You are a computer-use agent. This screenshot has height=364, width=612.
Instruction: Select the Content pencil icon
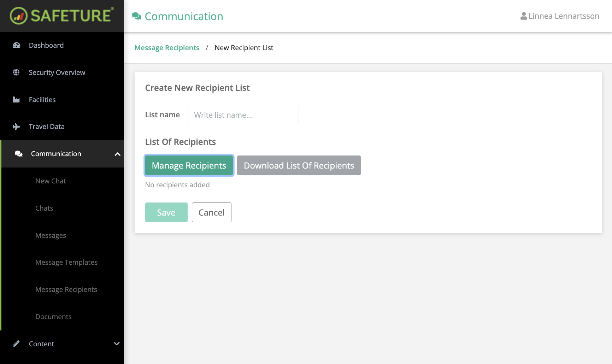coord(16,343)
